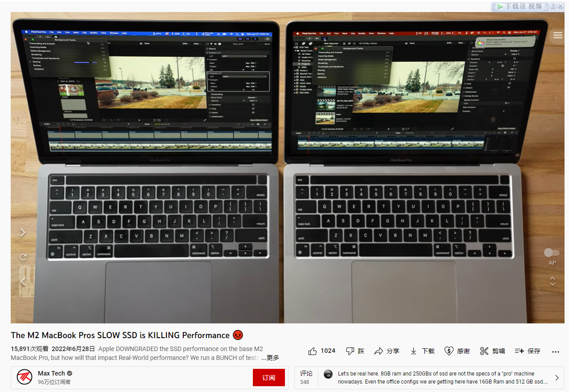Screen dimensions: 569x392
Task: Click the 评论 348 comments heading
Action: coord(306,377)
